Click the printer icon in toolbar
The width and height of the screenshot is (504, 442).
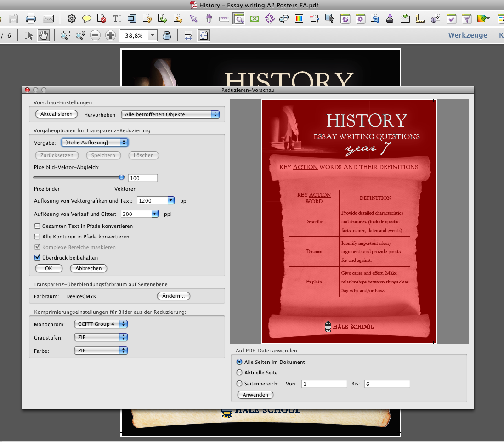[x=30, y=18]
